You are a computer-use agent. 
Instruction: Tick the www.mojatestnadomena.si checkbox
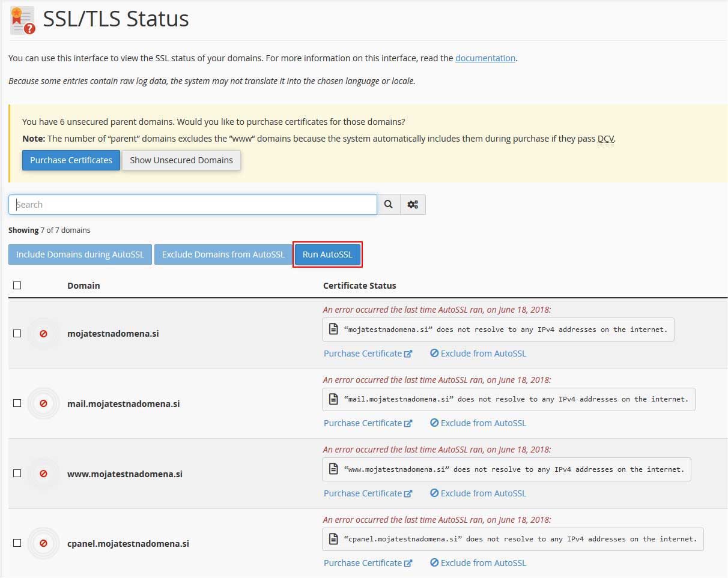17,474
